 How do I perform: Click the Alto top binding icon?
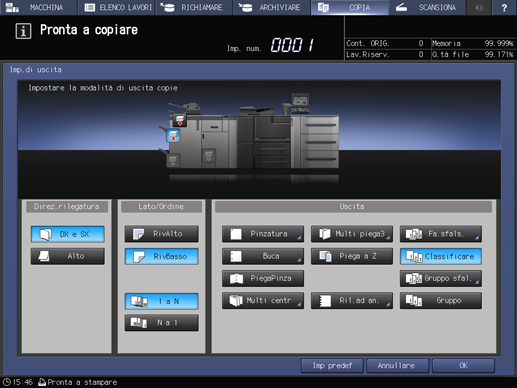tap(44, 256)
